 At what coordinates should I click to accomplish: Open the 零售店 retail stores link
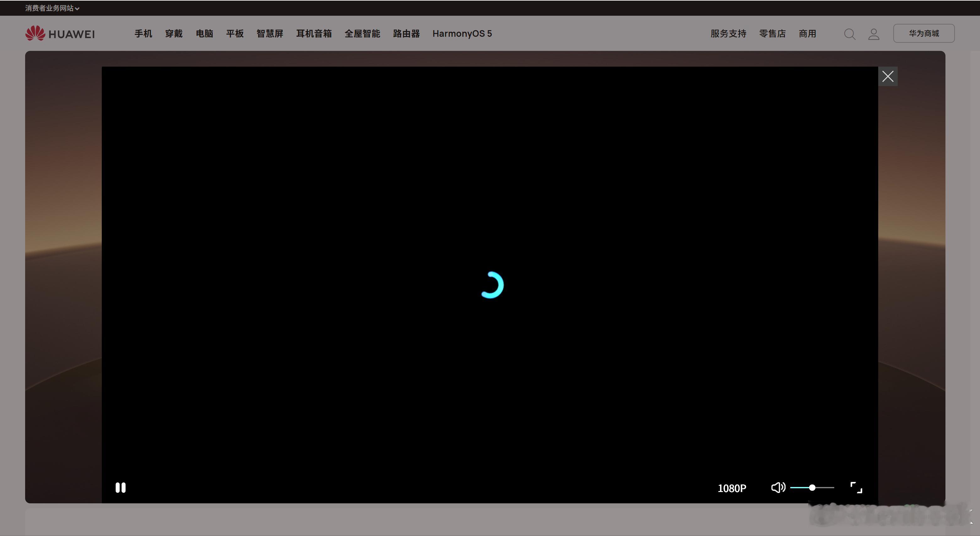[x=772, y=34]
